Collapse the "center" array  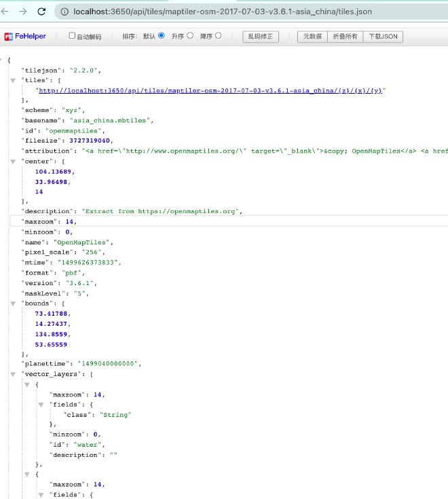[13, 162]
